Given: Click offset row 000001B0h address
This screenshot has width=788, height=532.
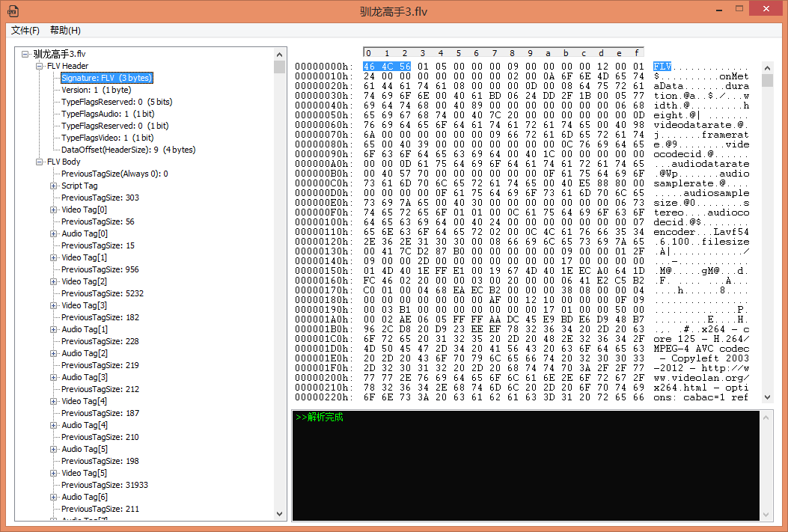Looking at the screenshot, I should coord(323,329).
